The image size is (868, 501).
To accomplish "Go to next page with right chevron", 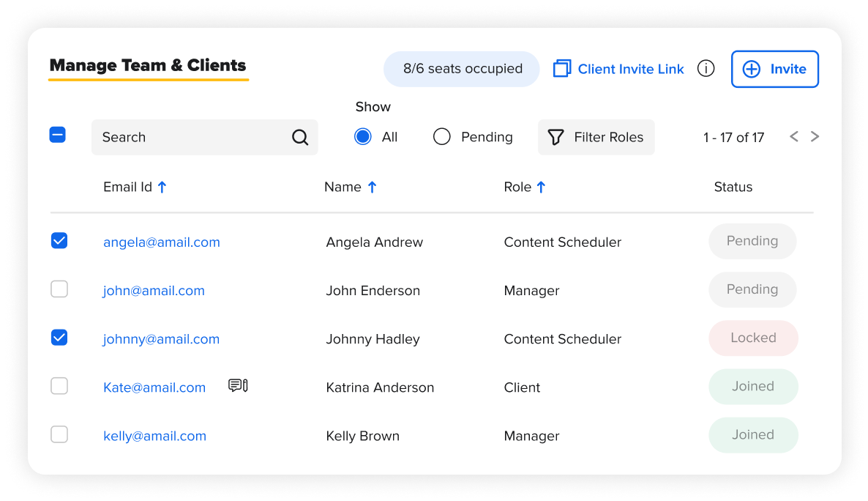I will (x=815, y=136).
